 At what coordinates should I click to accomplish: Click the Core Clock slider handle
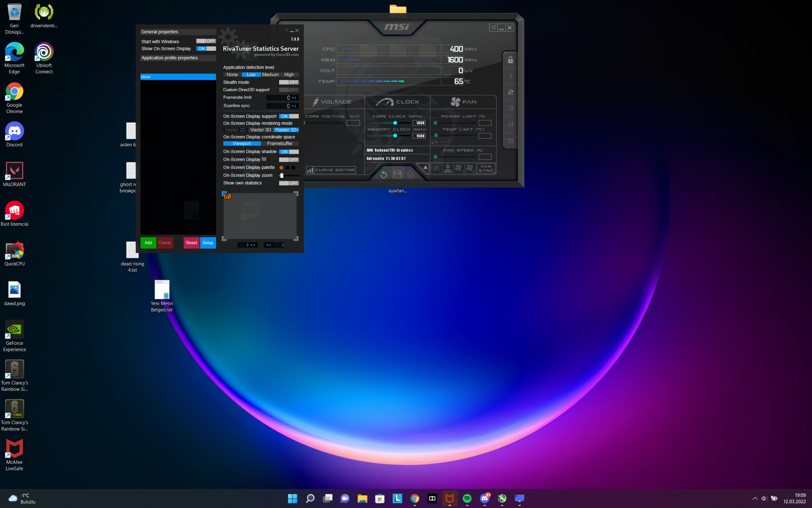click(x=395, y=123)
